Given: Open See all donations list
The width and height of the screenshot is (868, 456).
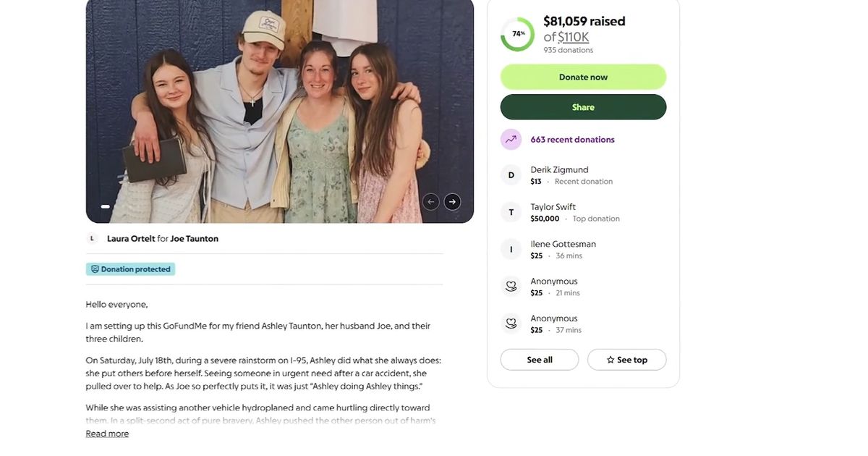Looking at the screenshot, I should (x=540, y=360).
